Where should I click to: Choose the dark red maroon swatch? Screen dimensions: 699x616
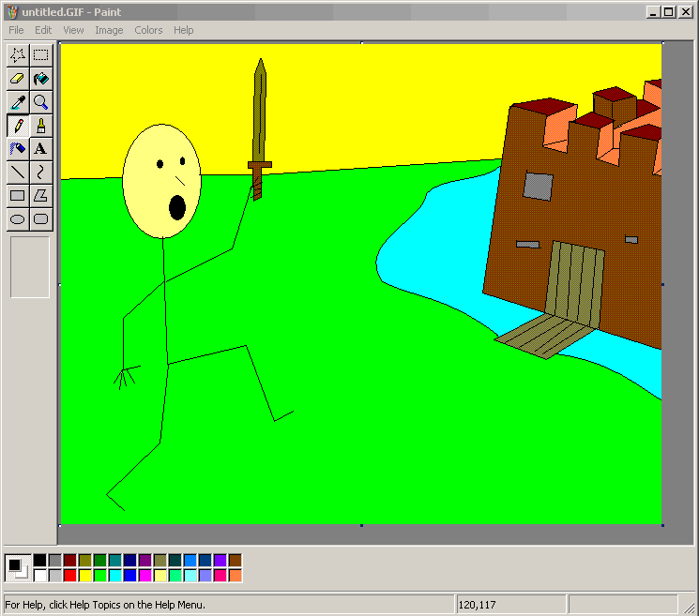70,561
